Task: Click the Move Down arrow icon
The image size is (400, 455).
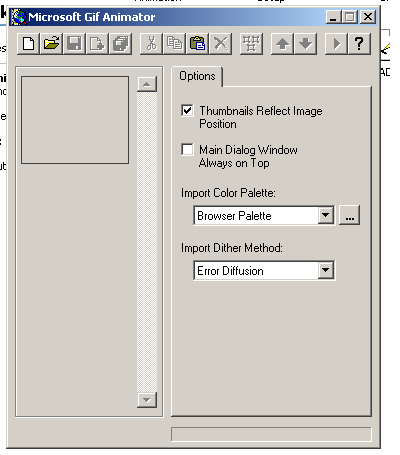Action: coord(305,44)
